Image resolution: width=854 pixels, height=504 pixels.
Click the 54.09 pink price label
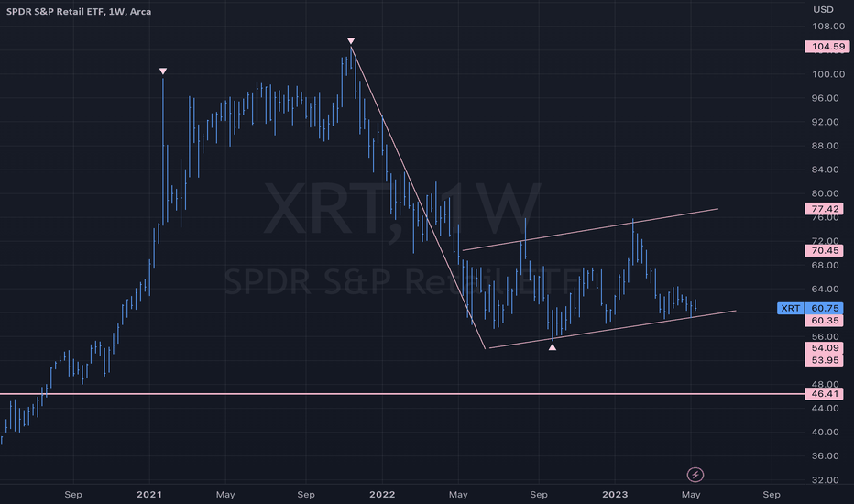coord(824,347)
